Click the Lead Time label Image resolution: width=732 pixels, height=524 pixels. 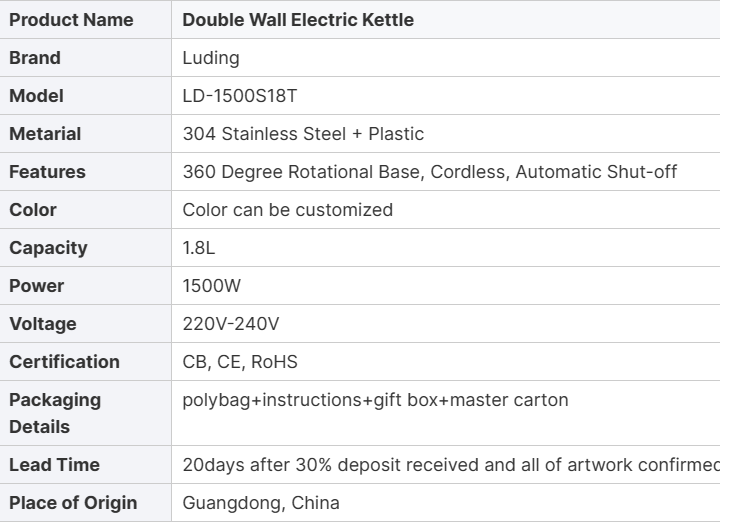click(55, 465)
